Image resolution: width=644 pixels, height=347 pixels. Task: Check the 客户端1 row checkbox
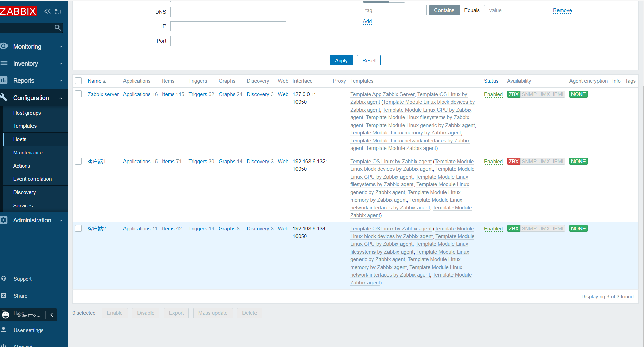tap(78, 161)
